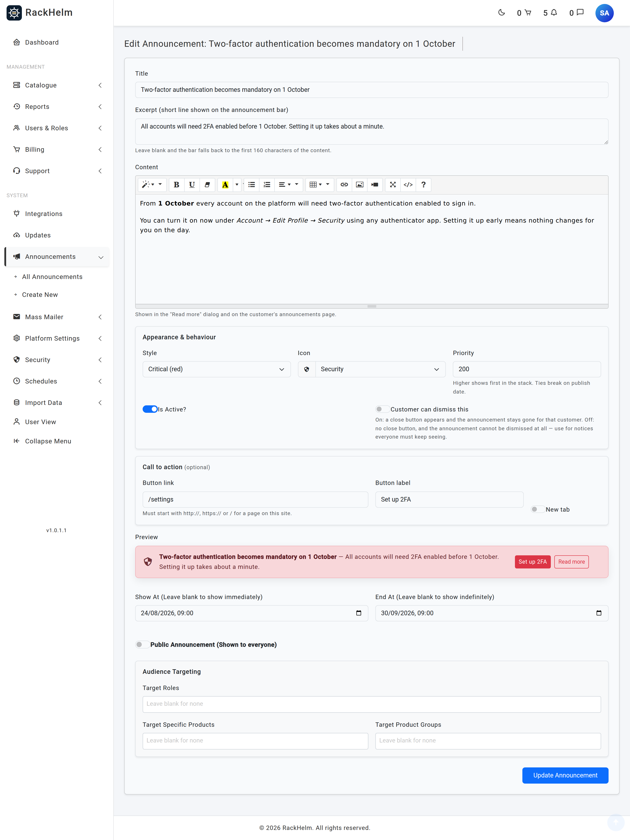The image size is (630, 840).
Task: Toggle fullscreen editor mode
Action: pos(393,185)
